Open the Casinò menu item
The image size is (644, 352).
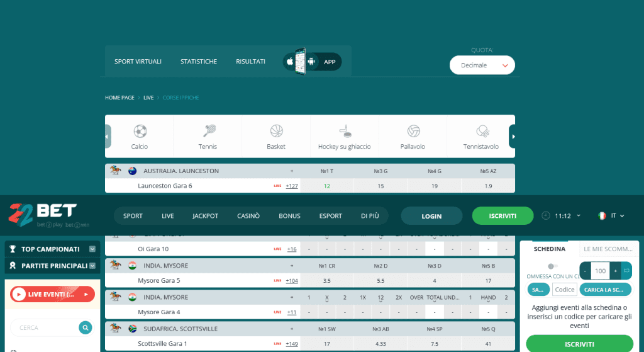[248, 216]
